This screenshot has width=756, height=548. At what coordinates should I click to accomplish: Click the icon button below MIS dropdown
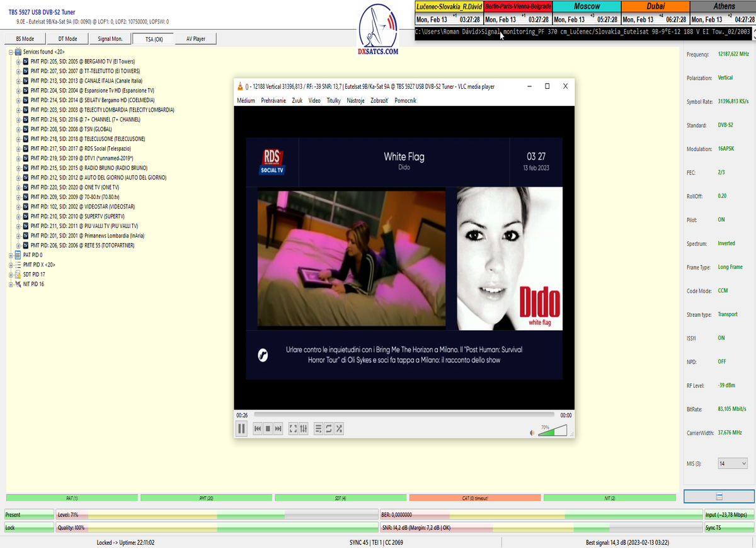point(719,496)
